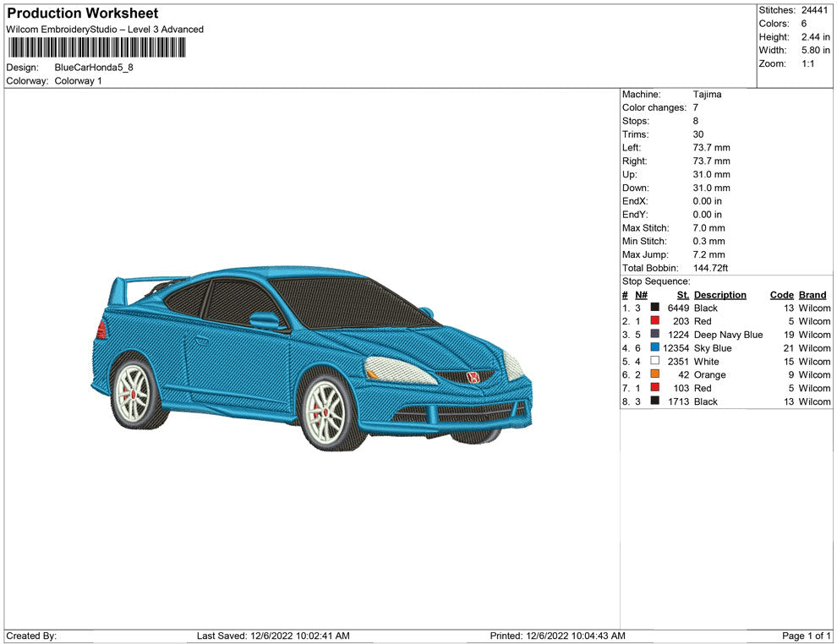The image size is (837, 644).
Task: Click the Description column header
Action: (719, 295)
